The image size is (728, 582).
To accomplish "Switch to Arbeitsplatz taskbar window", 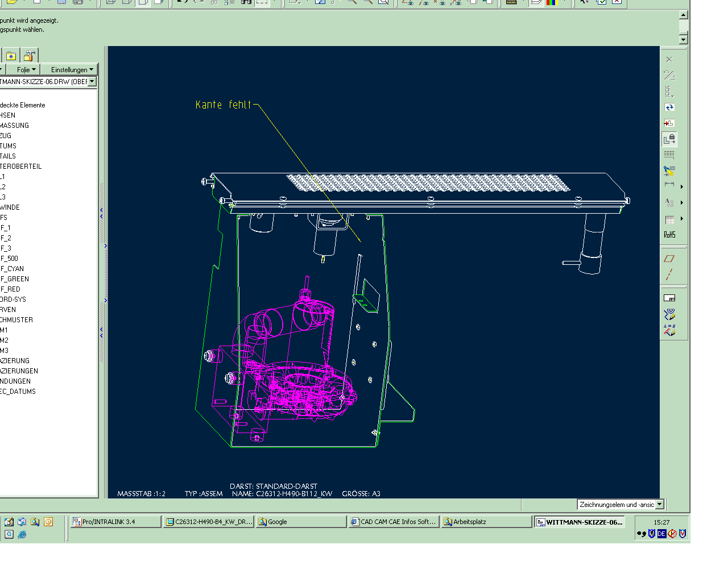I will [x=486, y=522].
